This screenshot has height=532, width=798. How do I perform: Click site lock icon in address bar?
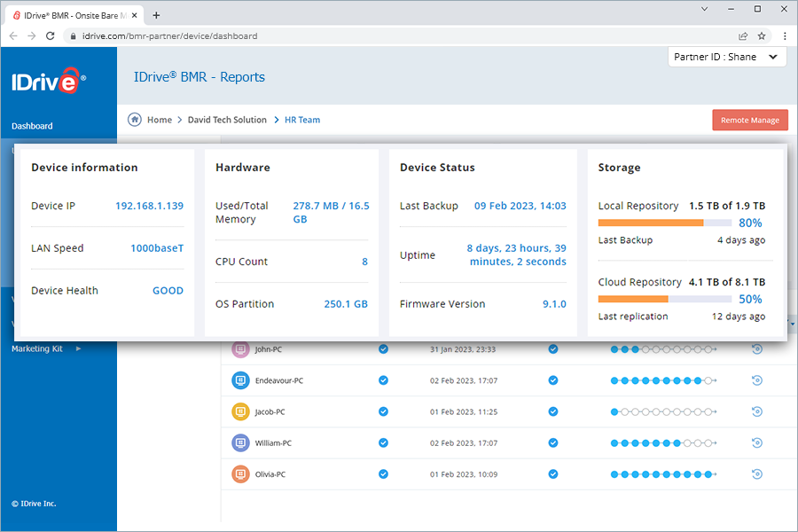(x=74, y=36)
